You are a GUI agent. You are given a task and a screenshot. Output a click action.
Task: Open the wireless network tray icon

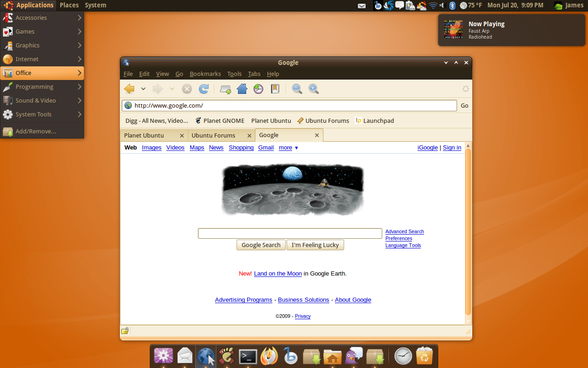[x=433, y=6]
